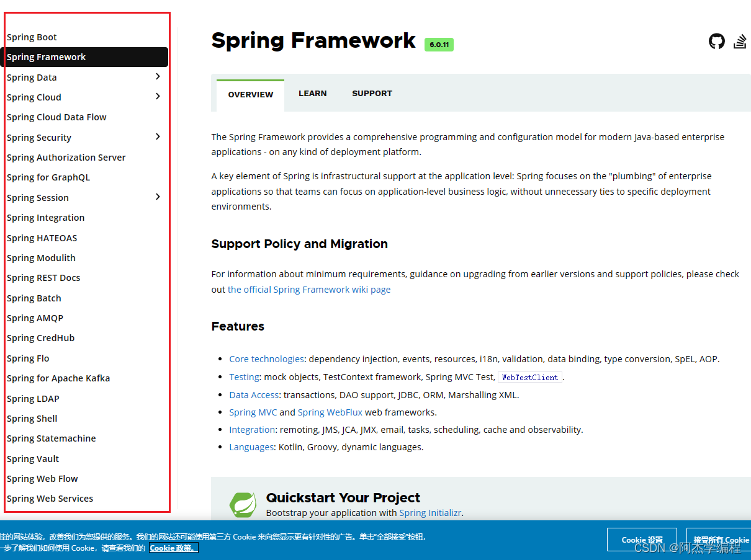Open the official Spring Framework wiki page link

308,289
